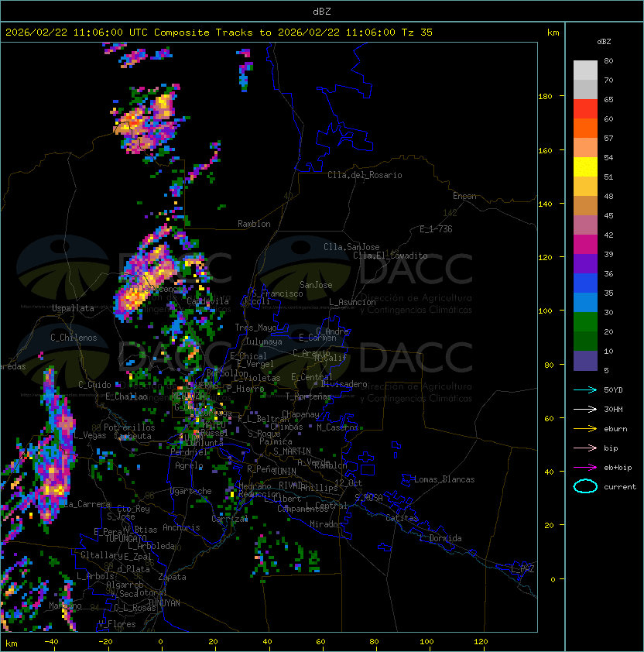Screen dimensions: 644x652
Task: Pick the orange 57-60 dBZ legend band
Action: click(585, 128)
